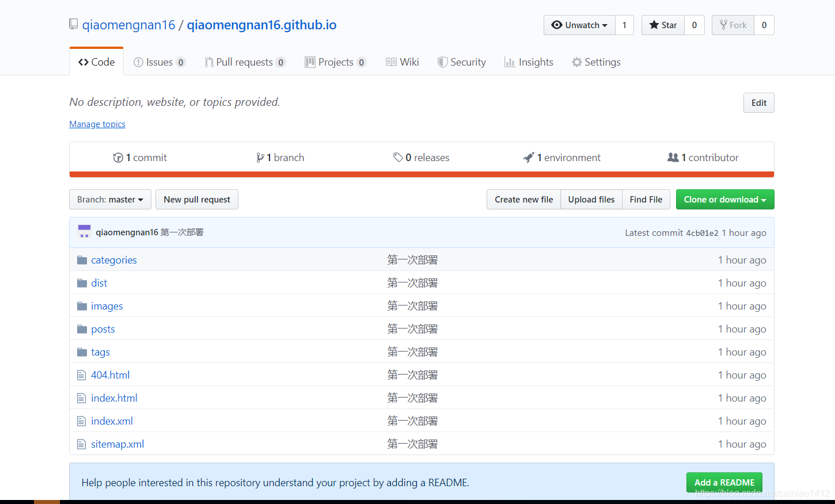835x504 pixels.
Task: View the forks count 0
Action: click(x=764, y=25)
